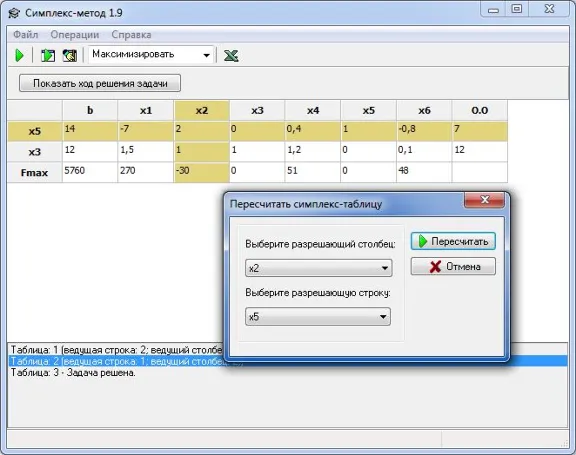
Task: Click the Отмена button
Action: coord(453,266)
